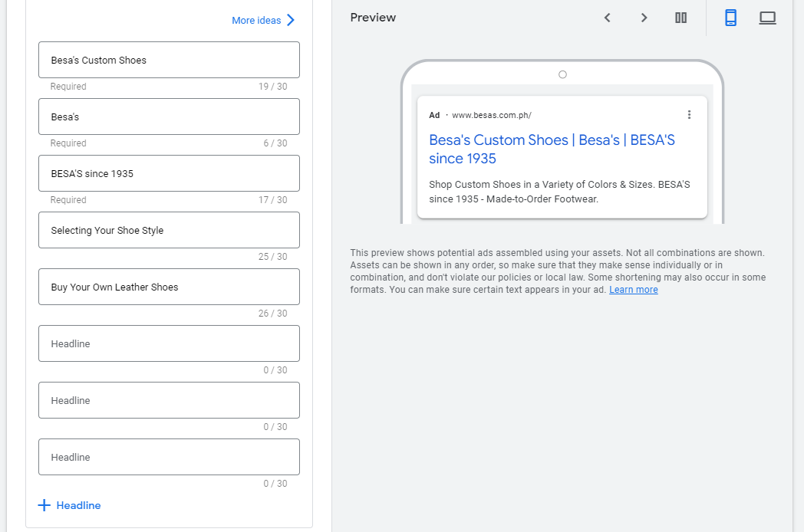Click the 19 / 30 character counter
Screen dimensions: 804x532
[x=273, y=87]
